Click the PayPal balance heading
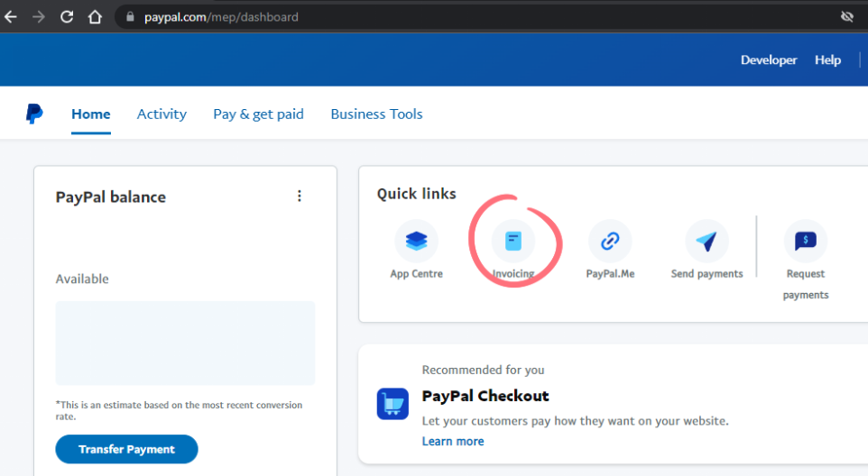Screen dimensions: 868x476 pyautogui.click(x=111, y=197)
